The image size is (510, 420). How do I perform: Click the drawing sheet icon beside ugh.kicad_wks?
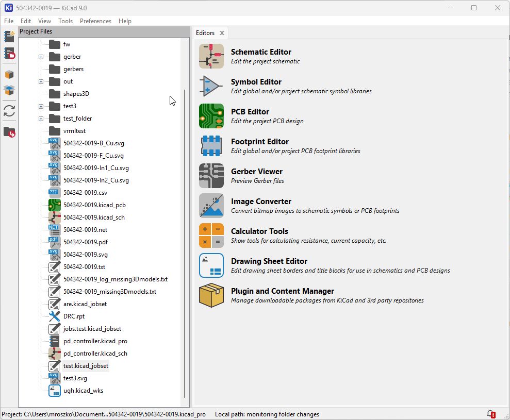[x=55, y=391]
